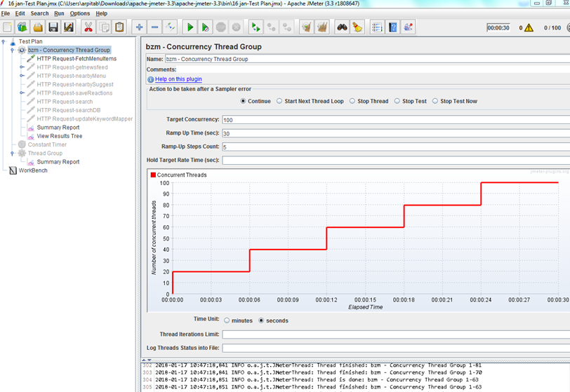Viewport: 570px width, 392px height.
Task: Click the Ramp Up Time field
Action: 396,133
